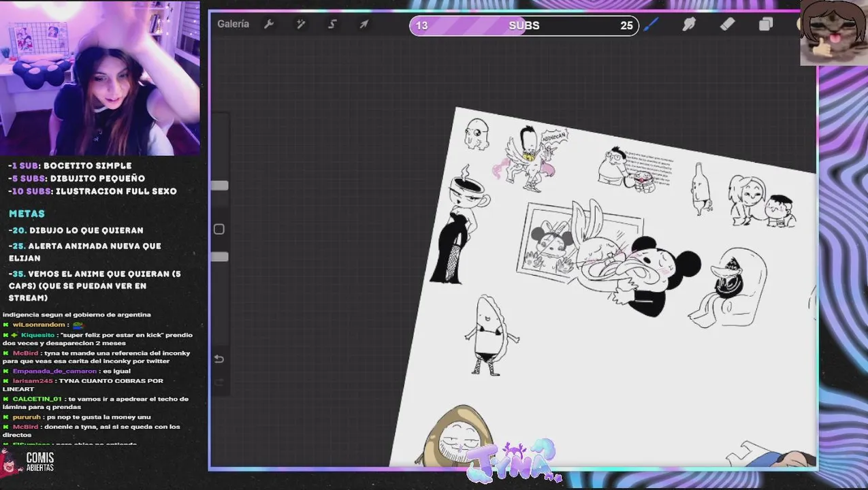Redo the undone stroke
Image resolution: width=868 pixels, height=490 pixels.
(x=219, y=382)
